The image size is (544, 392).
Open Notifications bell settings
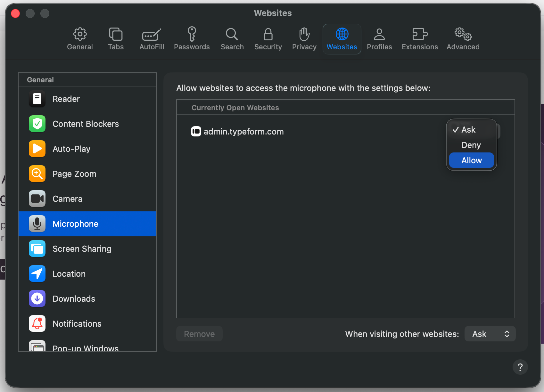tap(87, 324)
